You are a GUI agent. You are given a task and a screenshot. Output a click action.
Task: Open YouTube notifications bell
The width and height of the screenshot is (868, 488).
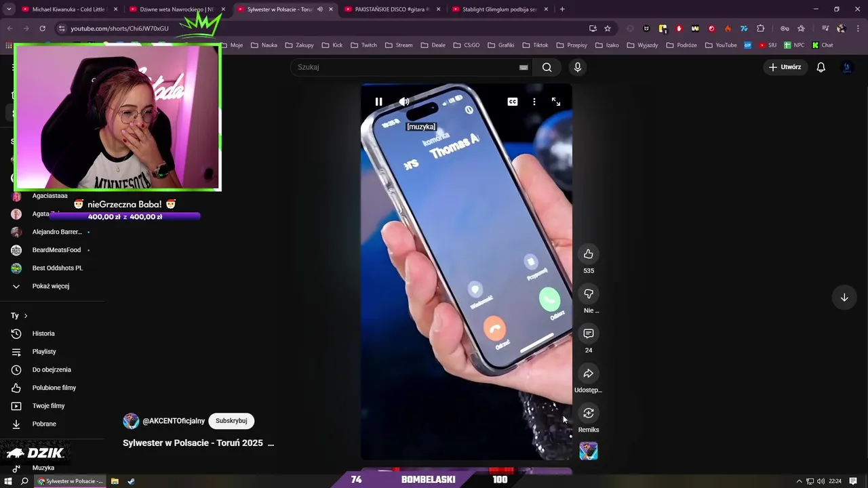[x=821, y=67]
